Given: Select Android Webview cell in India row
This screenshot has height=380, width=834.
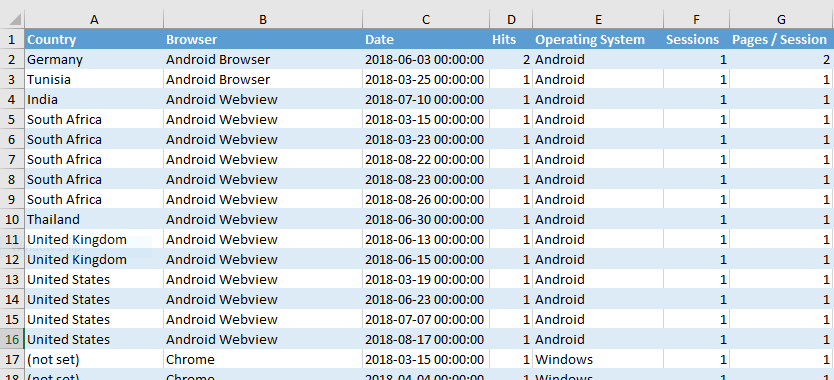Looking at the screenshot, I should coord(263,100).
